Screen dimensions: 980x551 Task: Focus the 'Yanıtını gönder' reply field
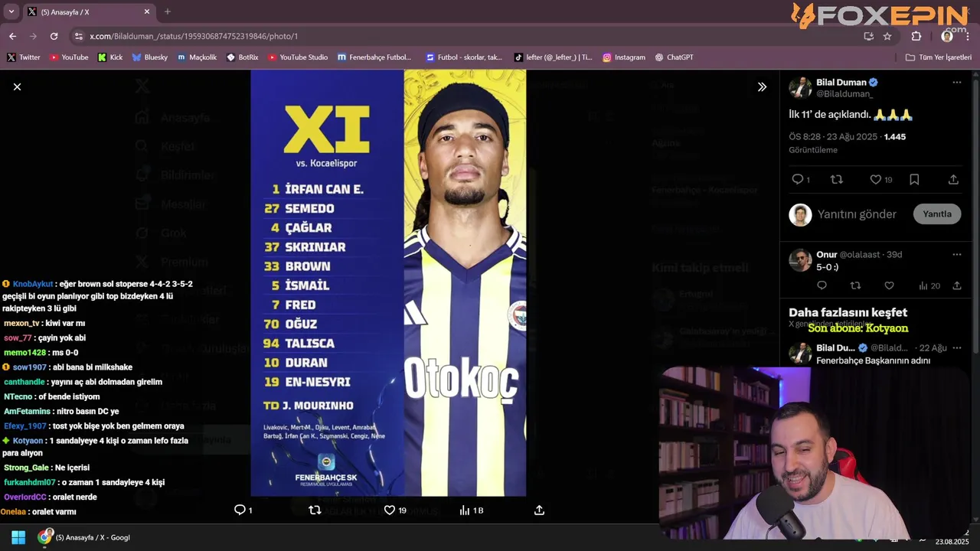(857, 214)
